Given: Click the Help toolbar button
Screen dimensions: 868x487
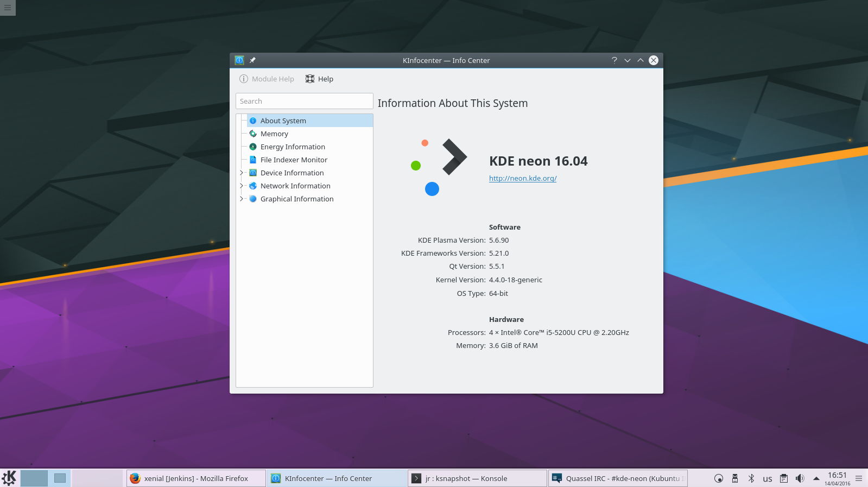Looking at the screenshot, I should pyautogui.click(x=319, y=79).
